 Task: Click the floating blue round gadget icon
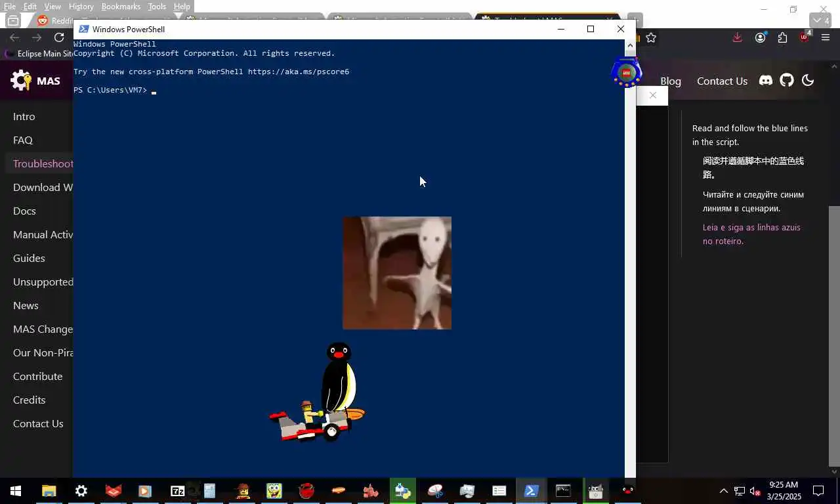click(x=626, y=72)
